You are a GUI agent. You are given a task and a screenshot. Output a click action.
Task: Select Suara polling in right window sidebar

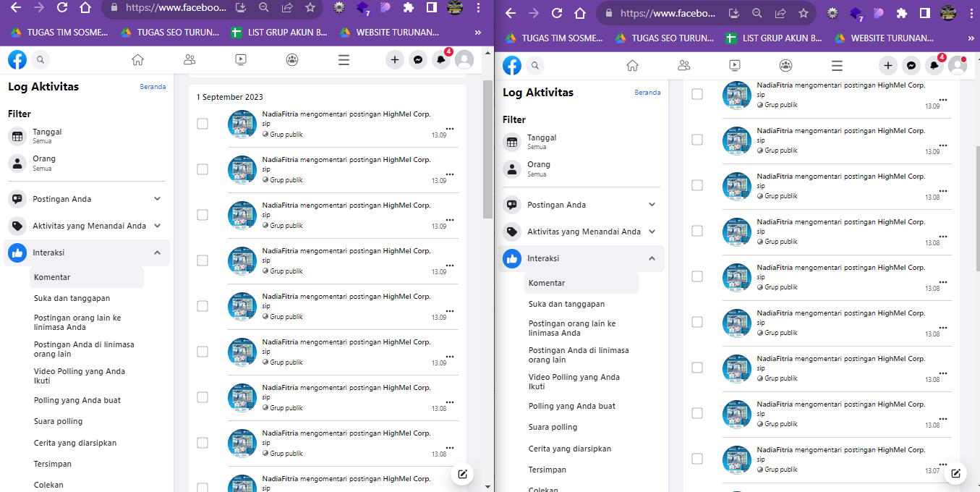pos(553,427)
